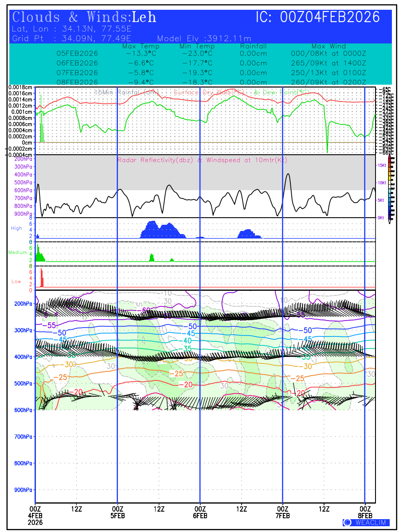Viewport: 399px width, 532px height.
Task: Click the IC: 00Z04FEB2026 initial condition text
Action: coord(318,18)
